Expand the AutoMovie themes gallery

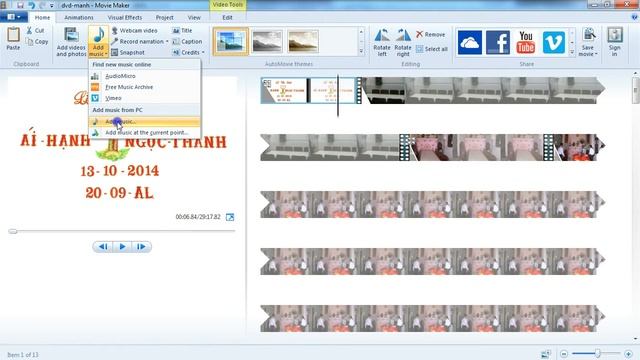click(x=361, y=51)
